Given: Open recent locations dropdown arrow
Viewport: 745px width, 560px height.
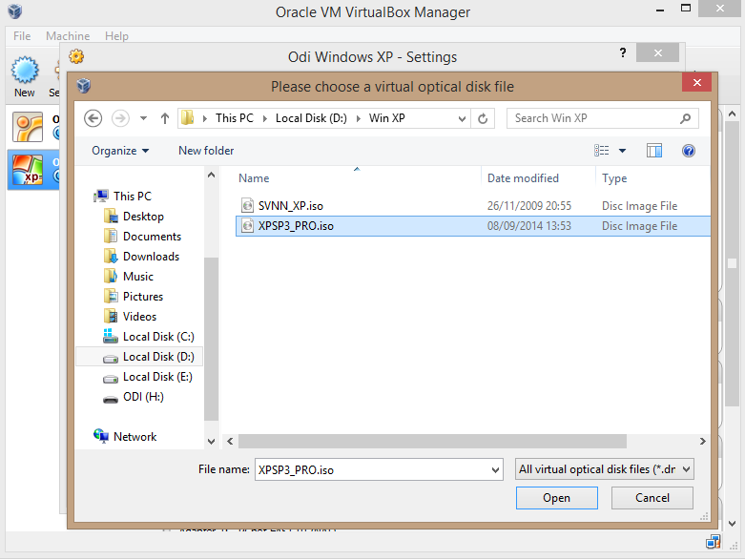Looking at the screenshot, I should tap(143, 118).
